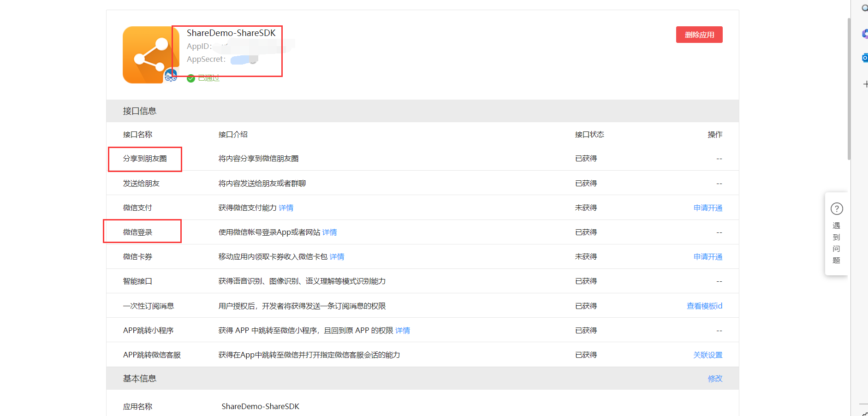Open 详情 link for 微信登录
868x416 pixels.
(x=329, y=232)
